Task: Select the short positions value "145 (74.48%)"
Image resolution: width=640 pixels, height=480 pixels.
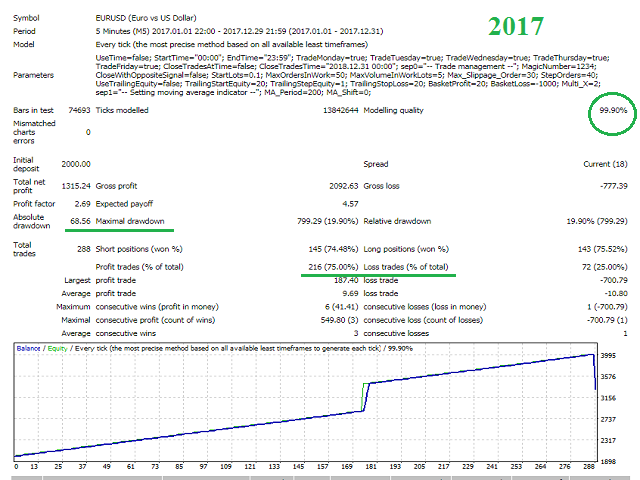Action: coord(333,249)
